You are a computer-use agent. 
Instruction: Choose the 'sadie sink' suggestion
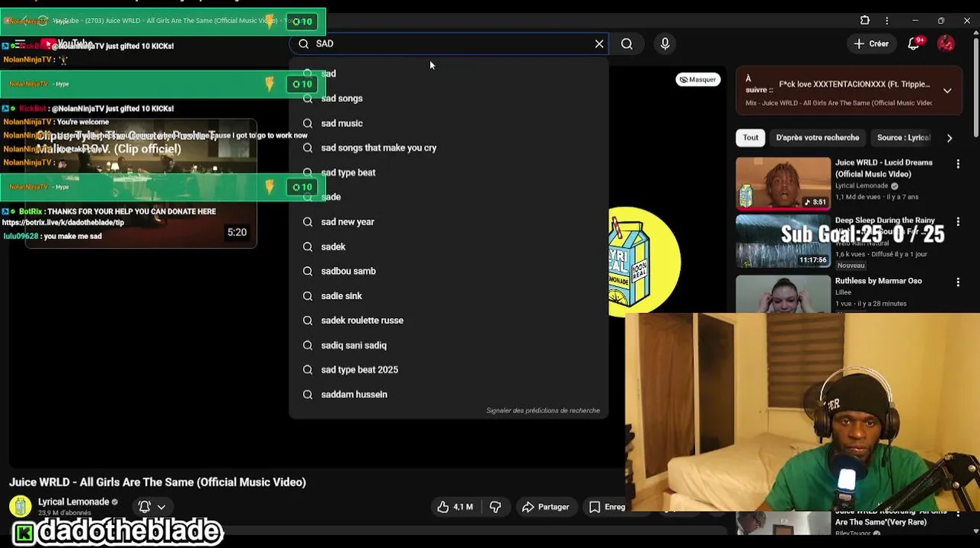449,296
